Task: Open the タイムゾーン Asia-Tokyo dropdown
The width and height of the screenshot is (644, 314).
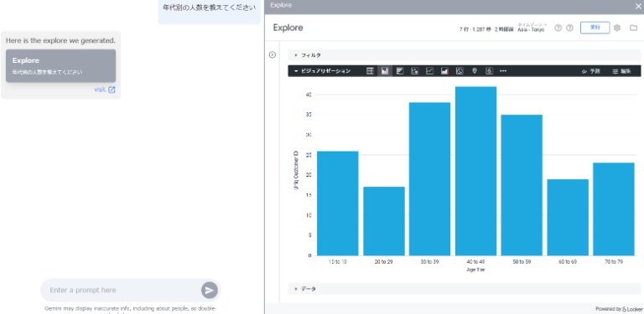Action: pyautogui.click(x=532, y=28)
